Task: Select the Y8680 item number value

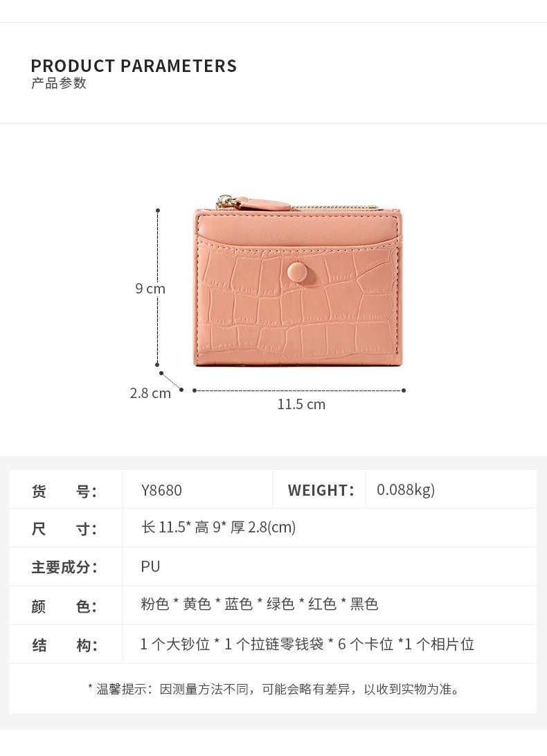Action: coord(161,490)
